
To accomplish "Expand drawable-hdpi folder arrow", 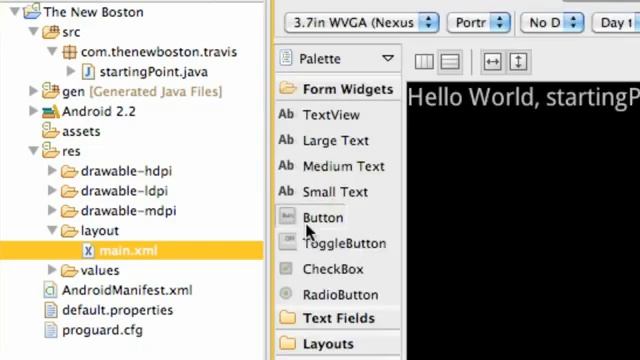I will tap(52, 171).
